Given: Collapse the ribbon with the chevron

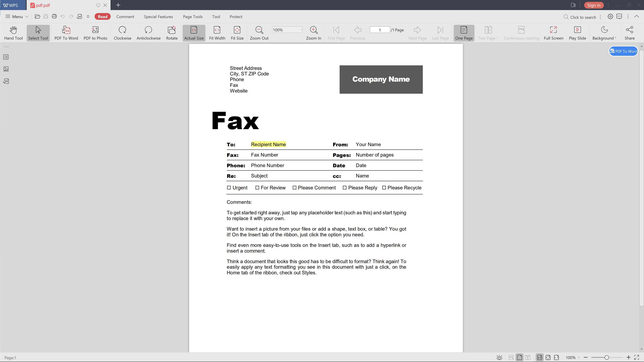Looking at the screenshot, I should click(636, 16).
